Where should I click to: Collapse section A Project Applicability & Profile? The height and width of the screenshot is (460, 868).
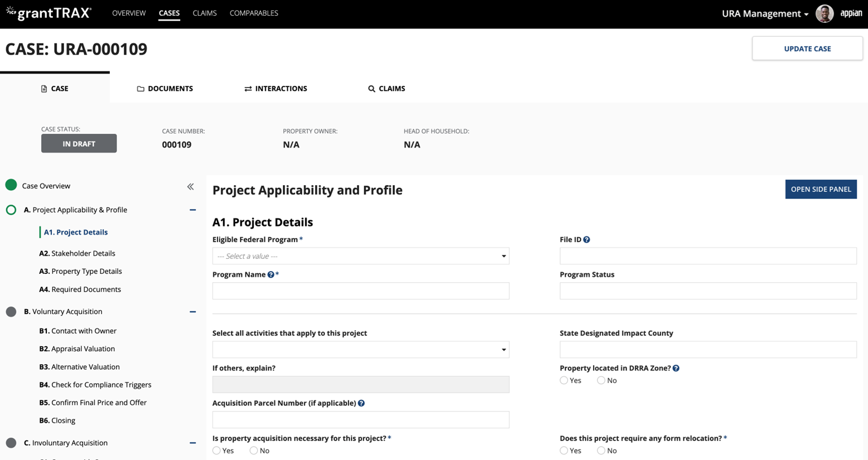tap(192, 210)
